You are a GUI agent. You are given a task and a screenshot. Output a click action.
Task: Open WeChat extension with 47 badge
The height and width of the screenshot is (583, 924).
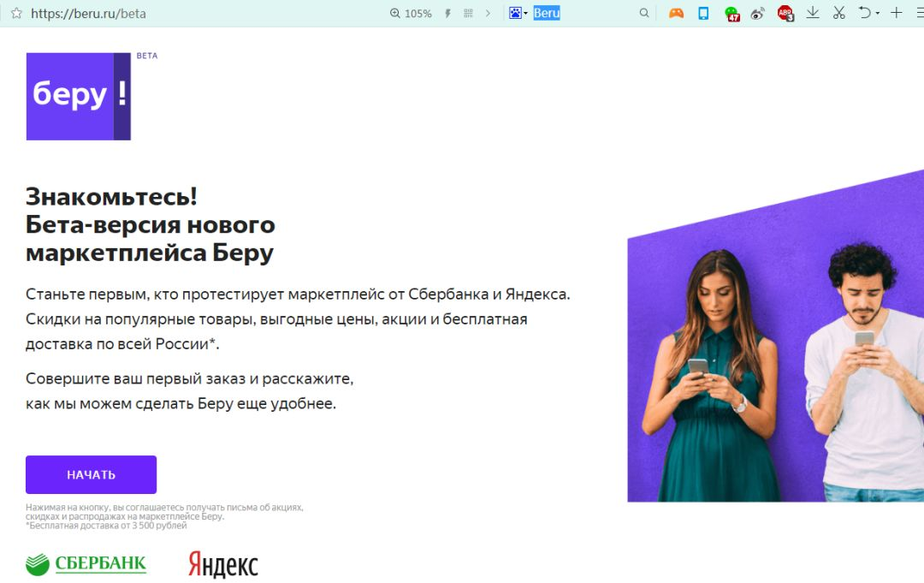pyautogui.click(x=731, y=14)
